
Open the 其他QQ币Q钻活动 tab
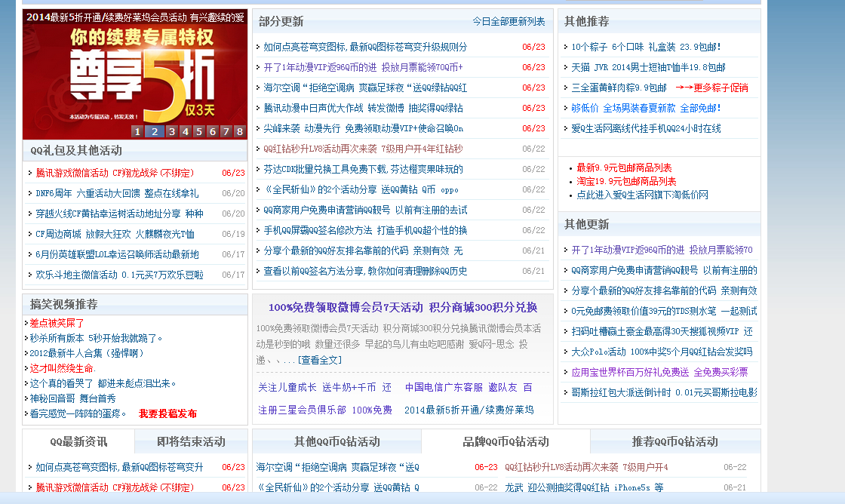336,441
